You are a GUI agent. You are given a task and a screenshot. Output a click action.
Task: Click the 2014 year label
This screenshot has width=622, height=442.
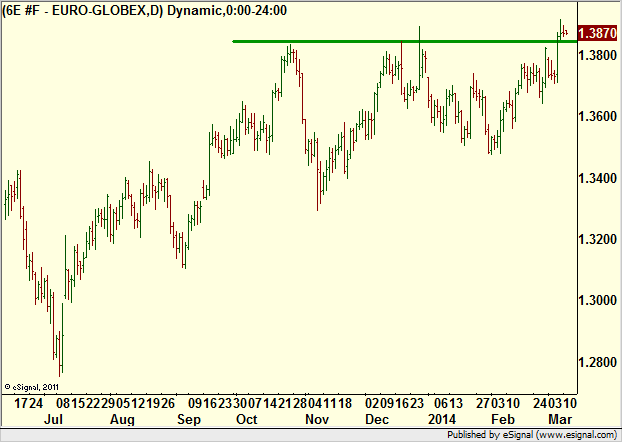tap(442, 419)
